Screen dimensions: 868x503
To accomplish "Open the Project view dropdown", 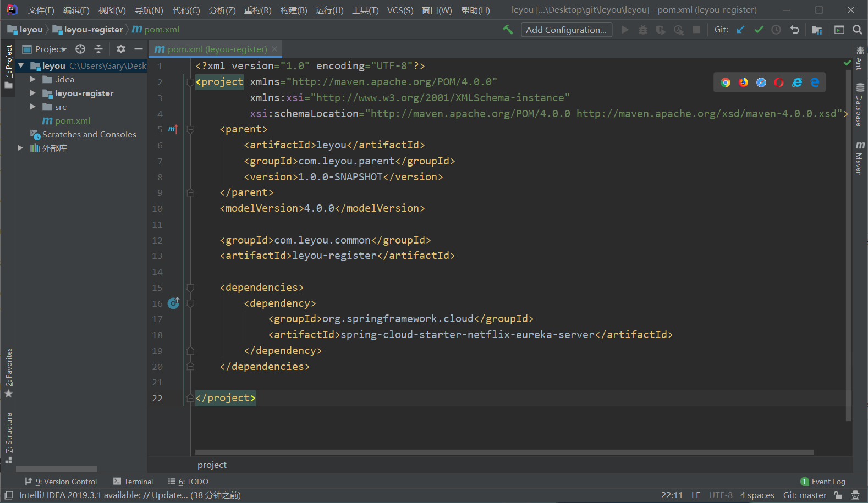I will (44, 49).
